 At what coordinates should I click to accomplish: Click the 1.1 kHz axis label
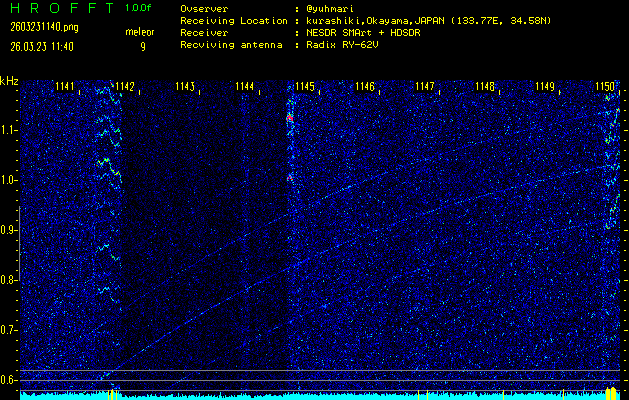tap(9, 130)
